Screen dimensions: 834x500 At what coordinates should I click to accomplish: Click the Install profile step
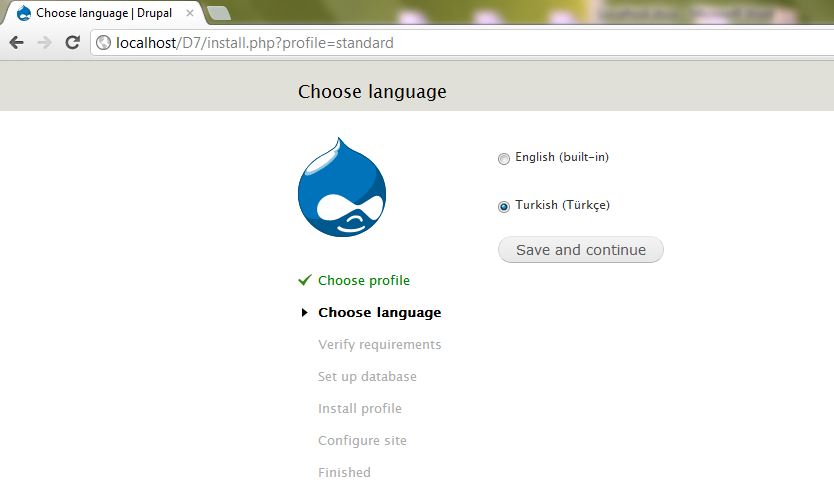point(360,409)
